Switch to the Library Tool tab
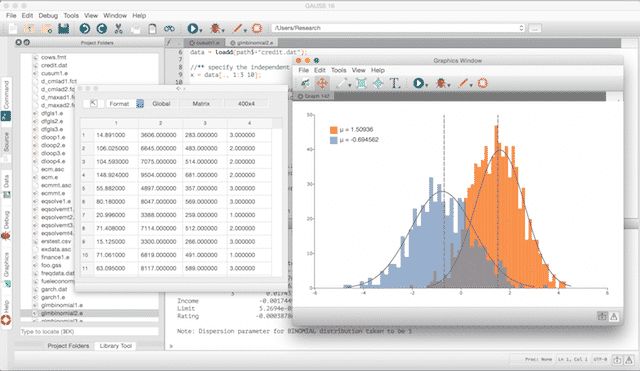The height and width of the screenshot is (371, 640). [116, 346]
